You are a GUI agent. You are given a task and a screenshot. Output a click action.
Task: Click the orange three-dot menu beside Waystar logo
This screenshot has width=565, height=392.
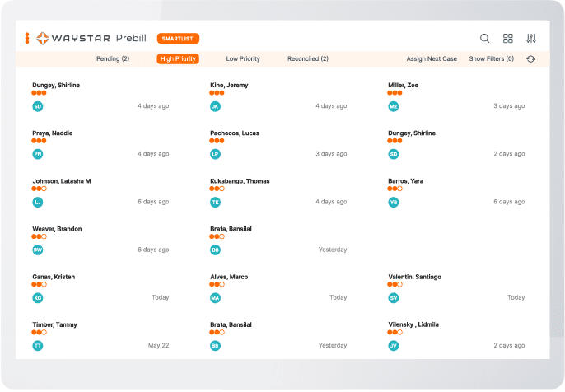[27, 38]
